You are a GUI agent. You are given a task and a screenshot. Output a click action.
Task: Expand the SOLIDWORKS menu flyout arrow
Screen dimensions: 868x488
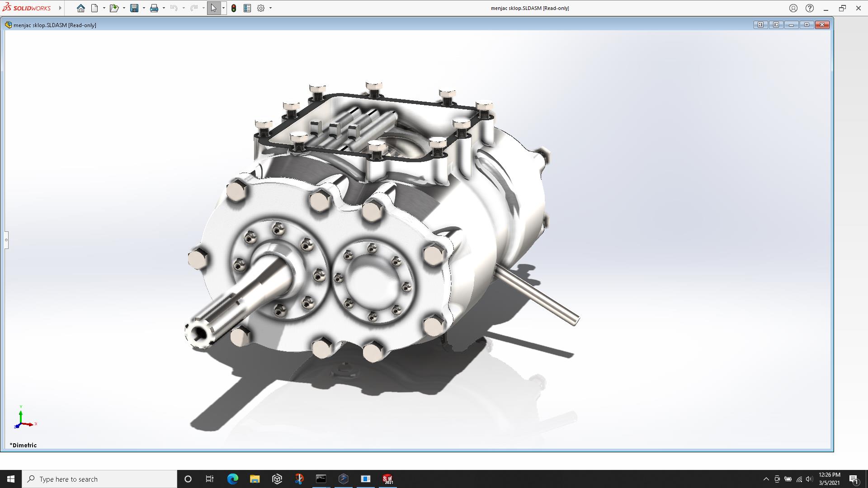click(x=60, y=8)
